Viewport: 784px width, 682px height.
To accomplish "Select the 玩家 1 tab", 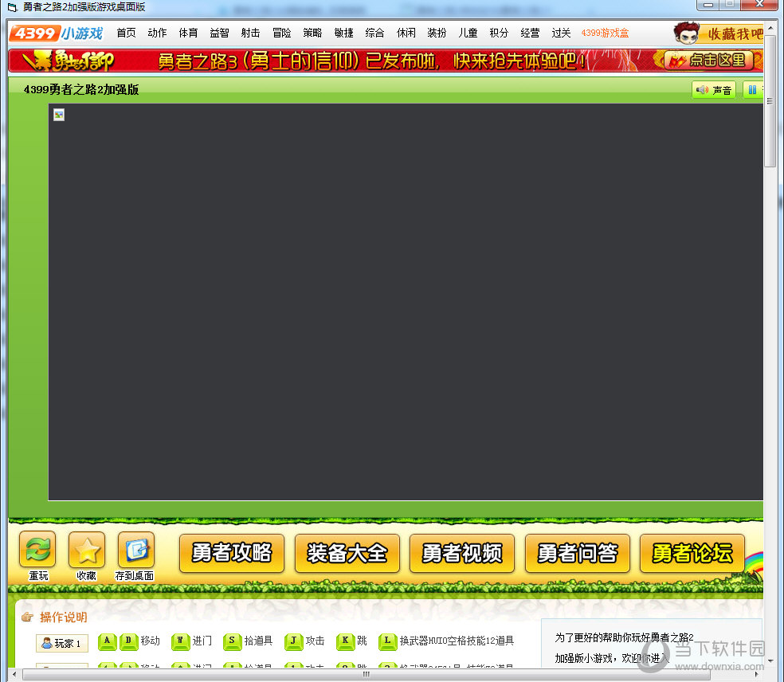I will pyautogui.click(x=61, y=643).
